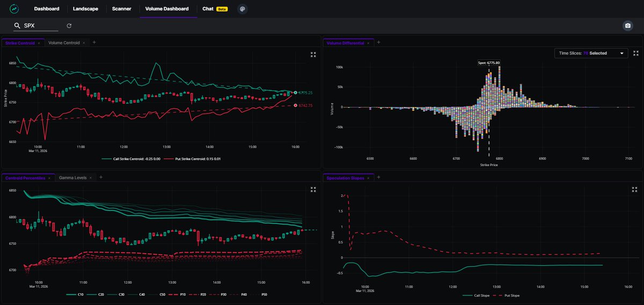Click the app logo icon
The image size is (644, 305).
[14, 9]
